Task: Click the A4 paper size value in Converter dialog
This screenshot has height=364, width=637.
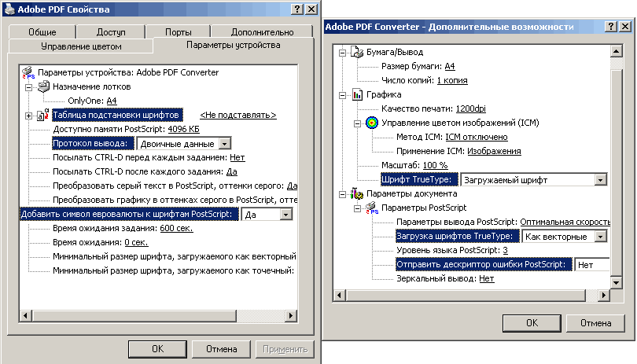Action: pos(450,66)
